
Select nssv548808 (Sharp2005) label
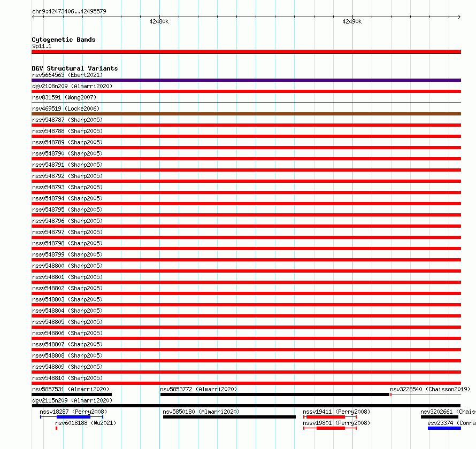(x=67, y=355)
